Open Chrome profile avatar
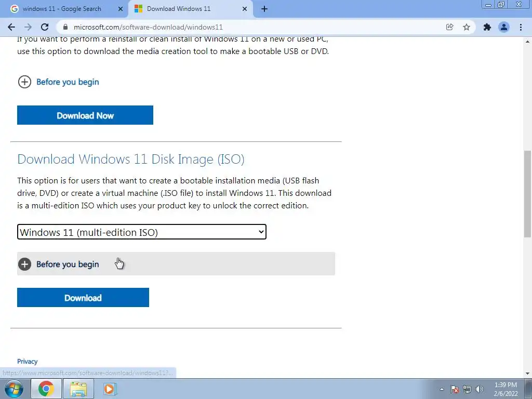 tap(504, 27)
